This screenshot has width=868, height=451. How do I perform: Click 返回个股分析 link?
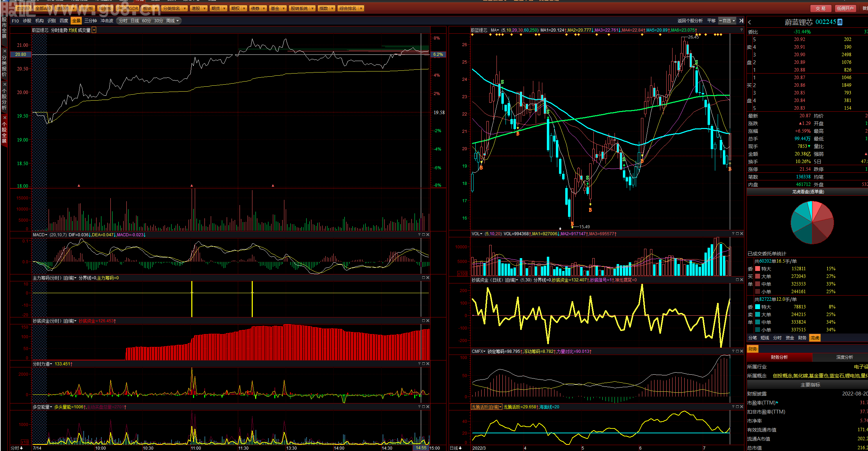tap(690, 21)
